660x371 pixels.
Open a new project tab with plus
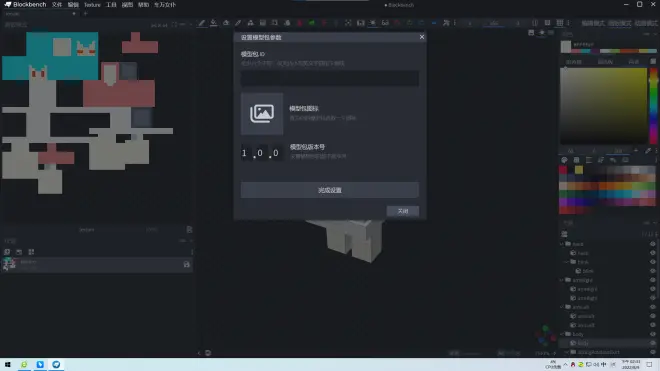point(85,13)
